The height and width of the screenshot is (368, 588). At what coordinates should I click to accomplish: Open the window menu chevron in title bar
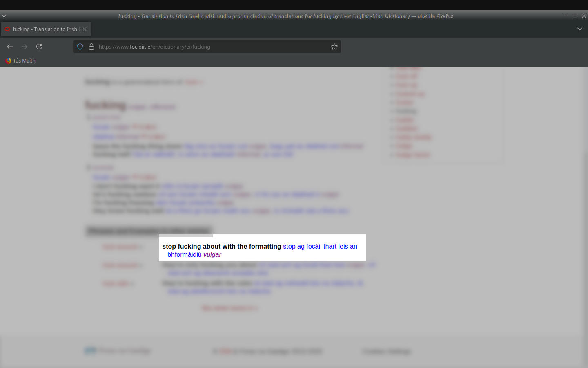(x=4, y=16)
